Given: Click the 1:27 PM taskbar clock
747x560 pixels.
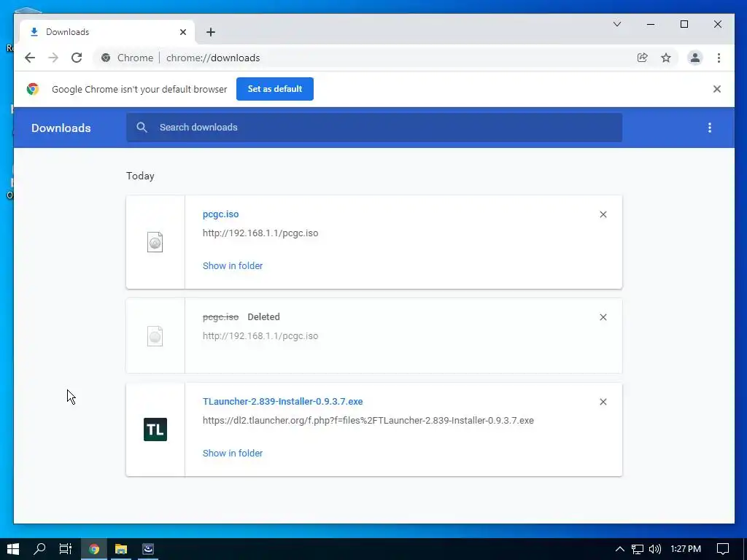Looking at the screenshot, I should pyautogui.click(x=686, y=549).
